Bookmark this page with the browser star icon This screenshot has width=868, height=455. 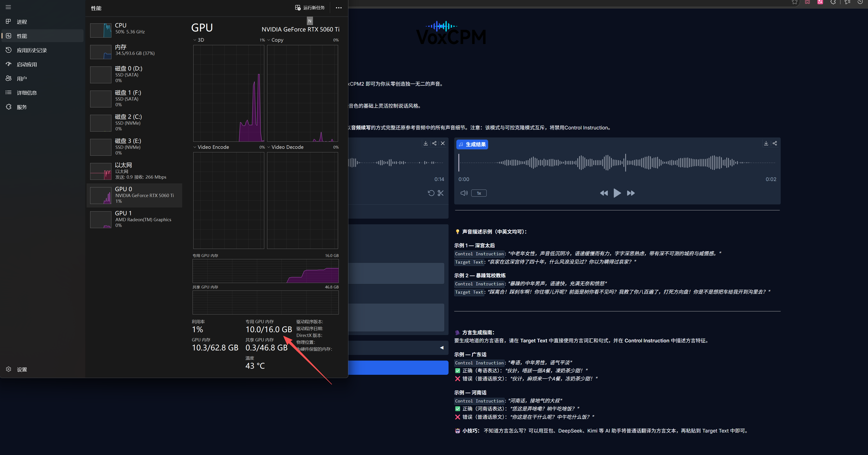tap(795, 2)
